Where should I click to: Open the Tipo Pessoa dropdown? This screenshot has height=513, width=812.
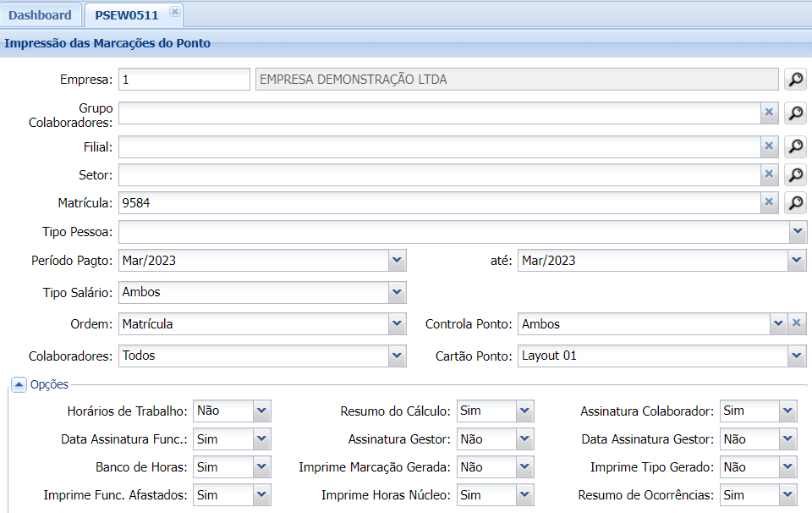click(x=797, y=232)
